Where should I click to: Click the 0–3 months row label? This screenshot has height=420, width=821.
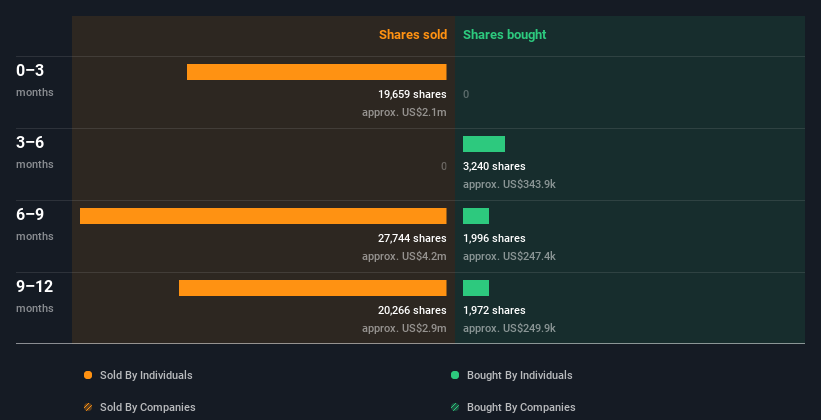pyautogui.click(x=35, y=80)
